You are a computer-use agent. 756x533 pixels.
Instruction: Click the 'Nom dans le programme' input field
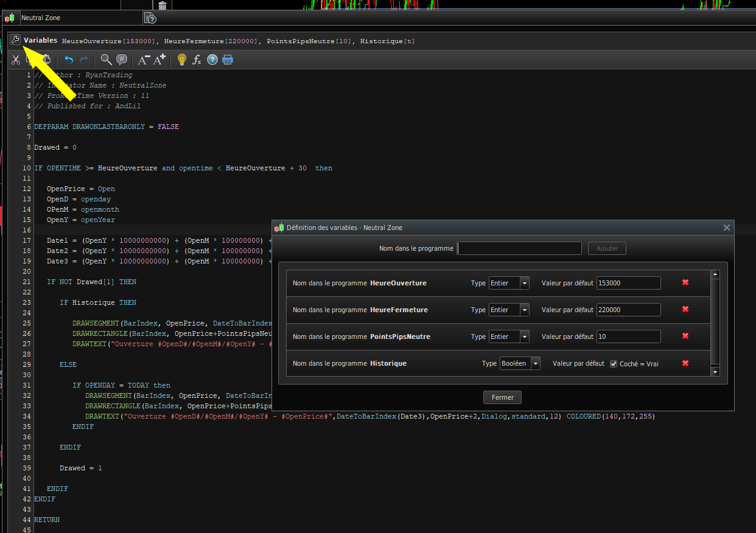(x=519, y=248)
